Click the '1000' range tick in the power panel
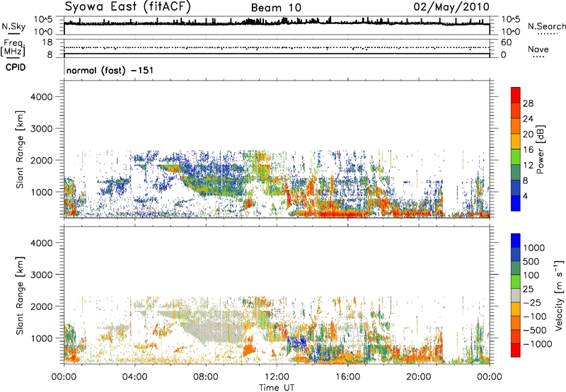Screen dimensions: 566x392 tap(42, 192)
